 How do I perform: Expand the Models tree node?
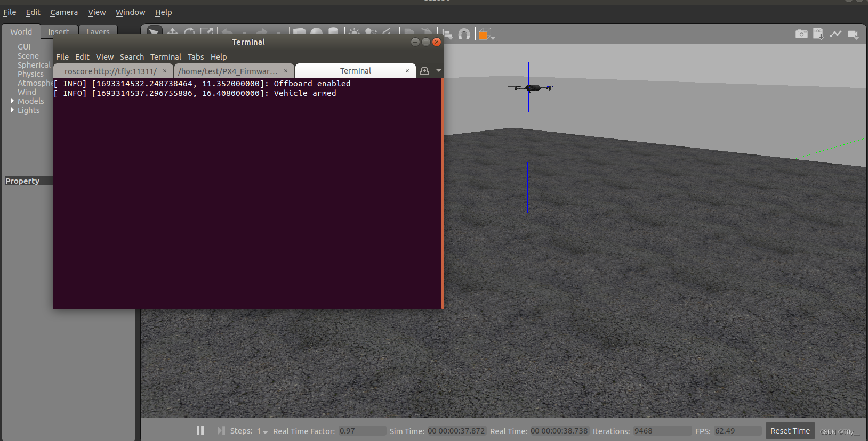(x=12, y=101)
